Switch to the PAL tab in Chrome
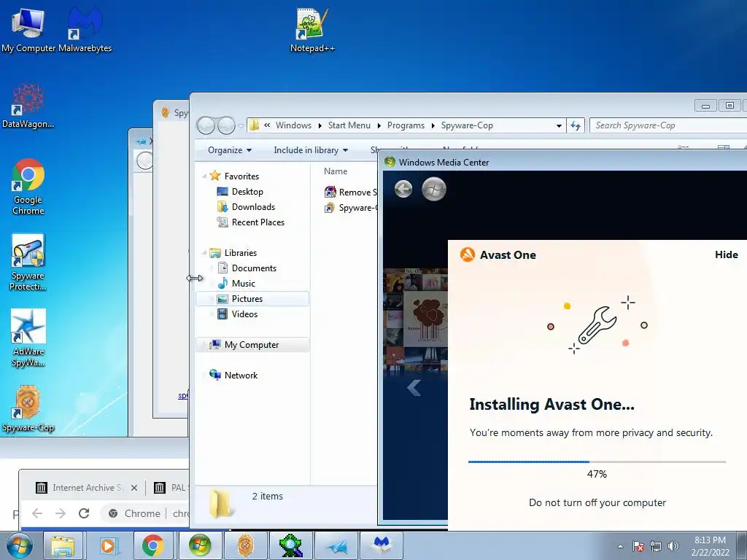The width and height of the screenshot is (747, 560). click(x=171, y=488)
